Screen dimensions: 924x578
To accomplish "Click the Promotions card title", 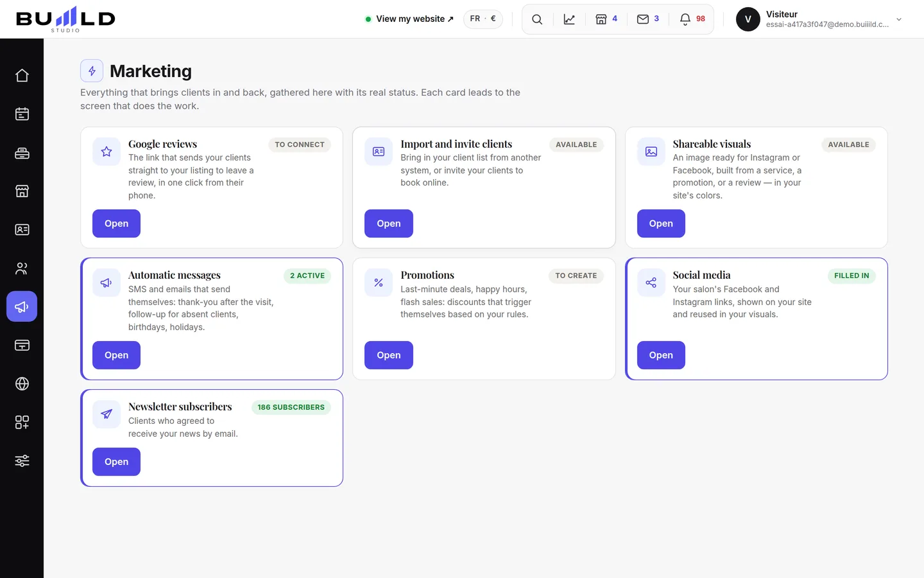I will pyautogui.click(x=427, y=275).
